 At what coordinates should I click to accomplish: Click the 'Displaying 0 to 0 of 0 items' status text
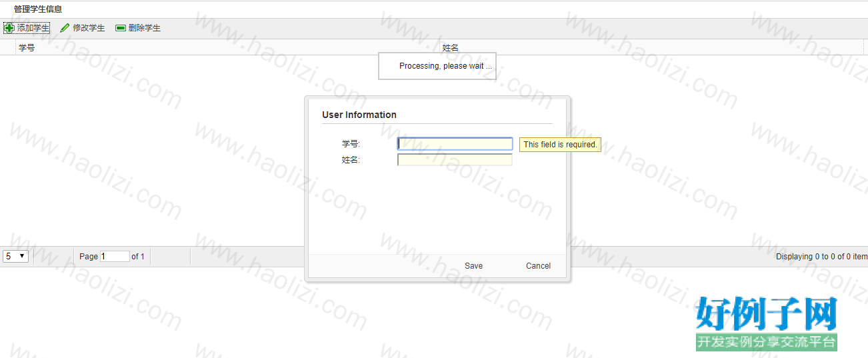tap(821, 257)
